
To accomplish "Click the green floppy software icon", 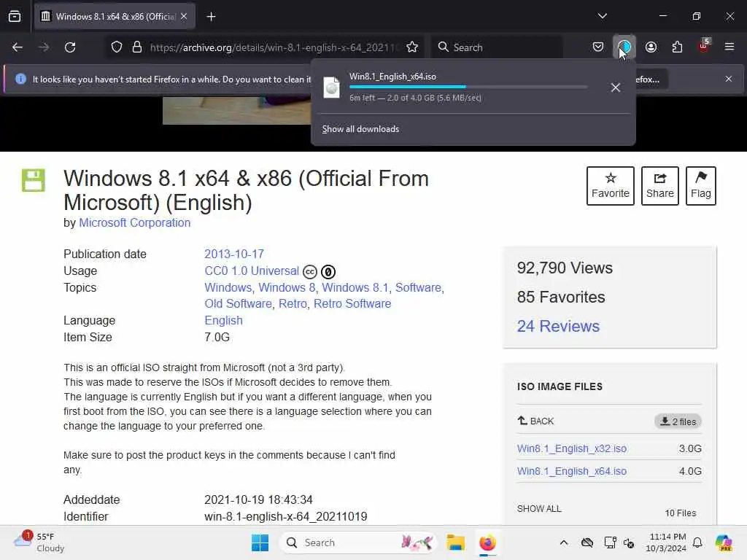I will point(34,181).
